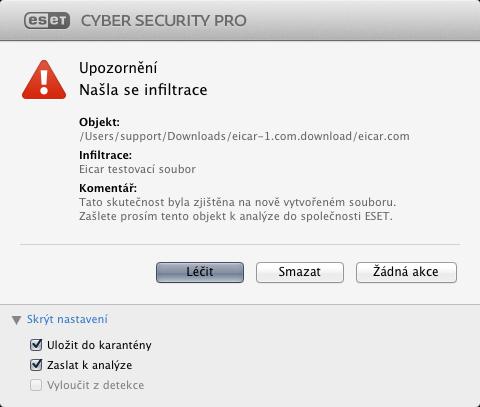Image resolution: width=480 pixels, height=407 pixels.
Task: Click the ESET logo in title bar
Action: point(47,21)
